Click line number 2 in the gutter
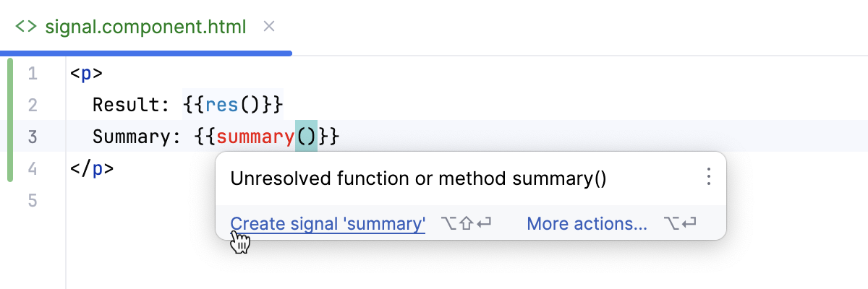The height and width of the screenshot is (289, 868). [33, 105]
